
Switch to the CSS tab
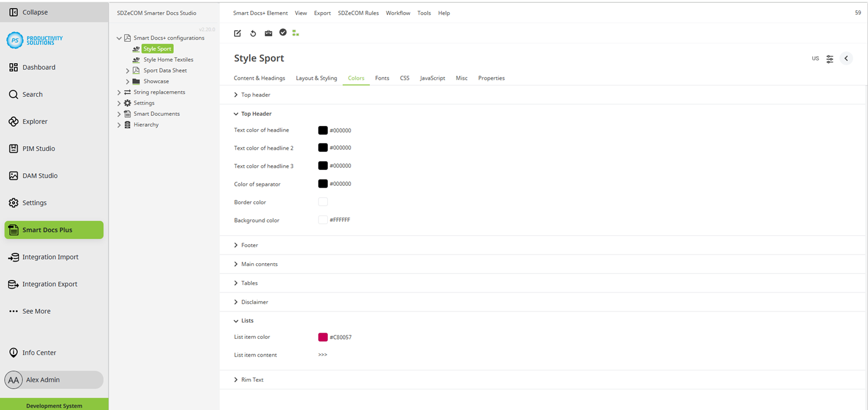point(405,78)
